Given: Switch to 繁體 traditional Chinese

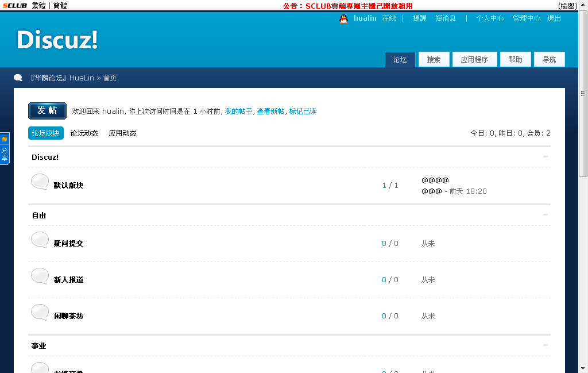Looking at the screenshot, I should (38, 6).
